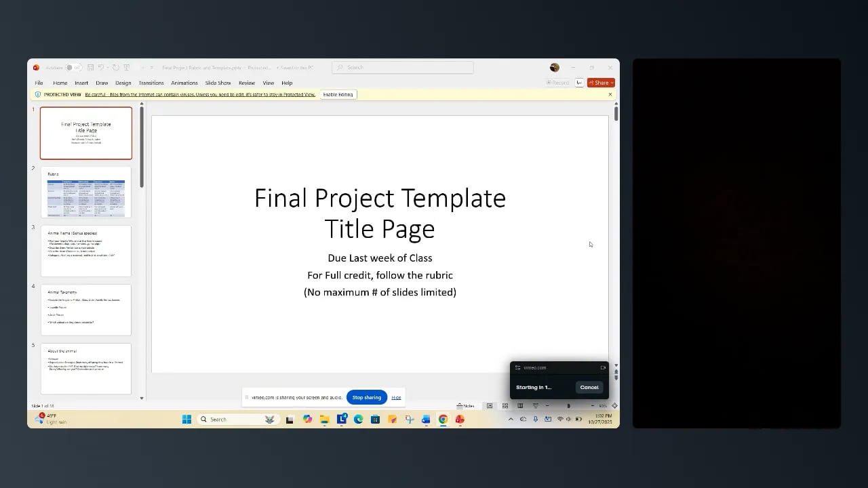The height and width of the screenshot is (488, 868).
Task: Click the PowerPoint taskbar icon
Action: point(460,420)
